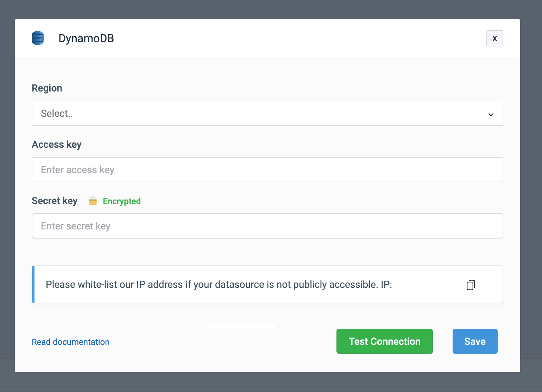
Task: Click the Region field label
Action: tap(47, 88)
